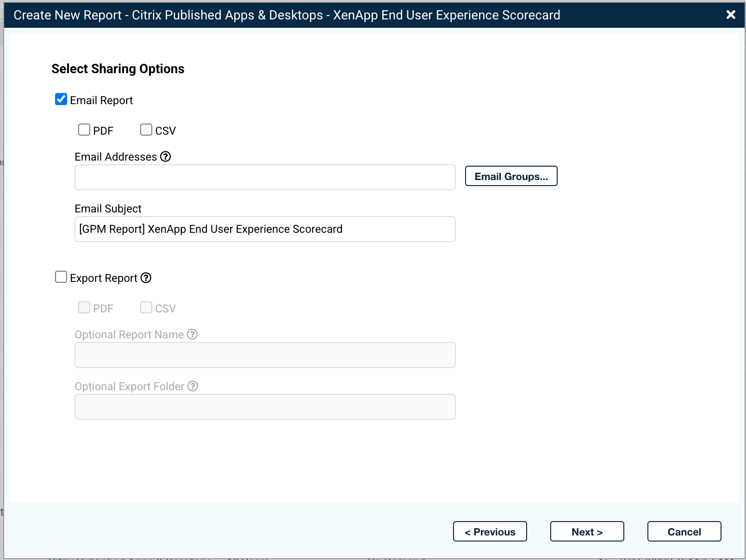
Task: Click the Email Groups... button
Action: [x=511, y=176]
